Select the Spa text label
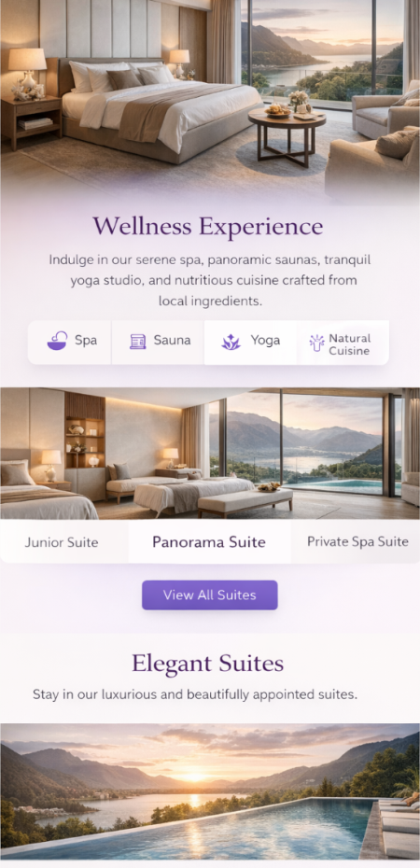 click(x=86, y=341)
